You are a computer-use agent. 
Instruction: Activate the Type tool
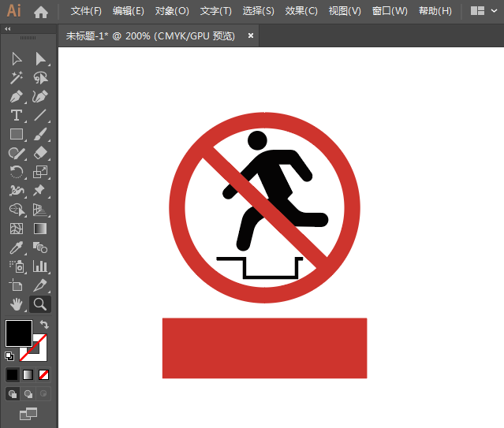[x=17, y=116]
